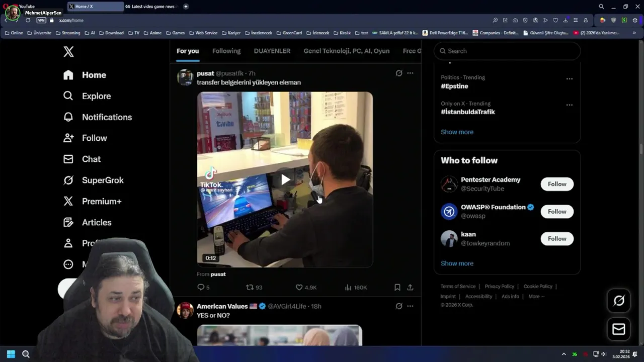Repost pusat's post
644x362 pixels.
click(254, 288)
